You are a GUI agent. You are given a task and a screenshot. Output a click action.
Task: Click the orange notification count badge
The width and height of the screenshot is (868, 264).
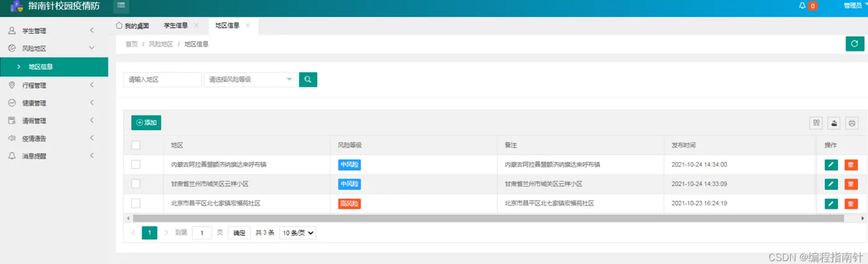pyautogui.click(x=813, y=6)
